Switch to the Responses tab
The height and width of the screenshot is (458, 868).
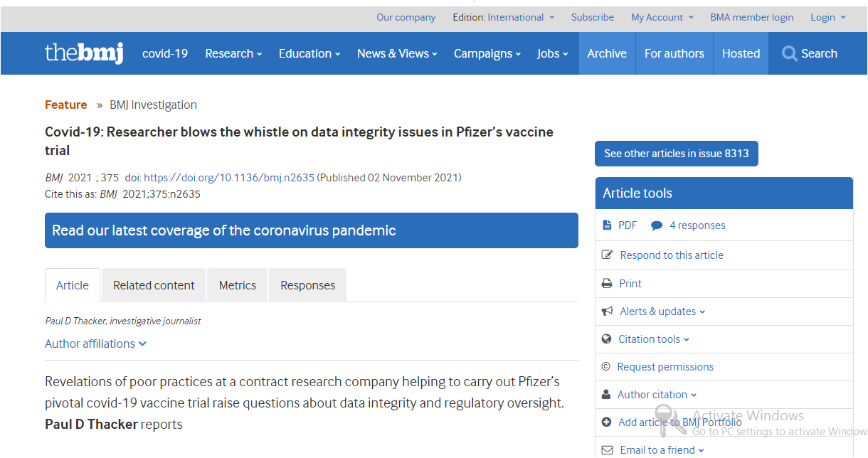(x=307, y=285)
